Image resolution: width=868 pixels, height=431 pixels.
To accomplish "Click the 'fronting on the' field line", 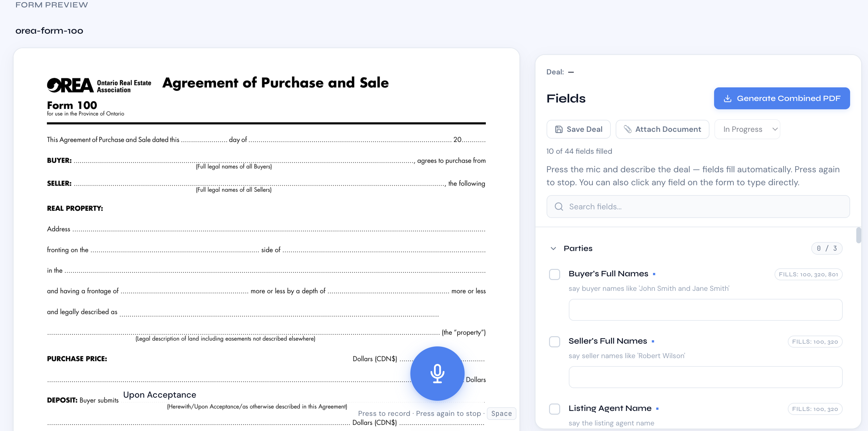I will point(175,250).
